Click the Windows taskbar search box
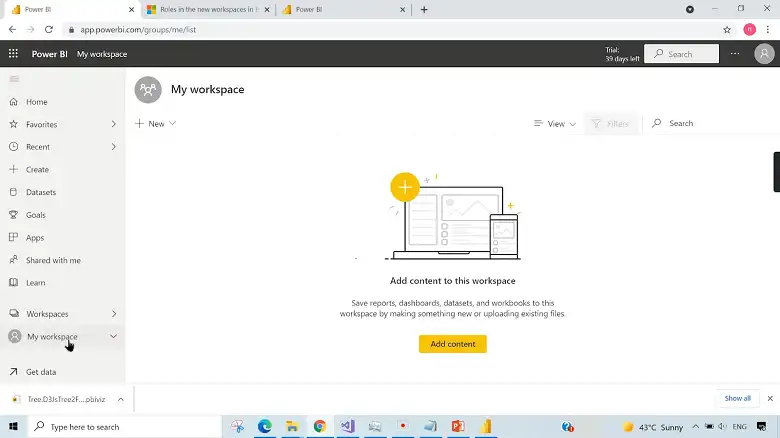Screen dimensions: 780x438 tap(124, 427)
